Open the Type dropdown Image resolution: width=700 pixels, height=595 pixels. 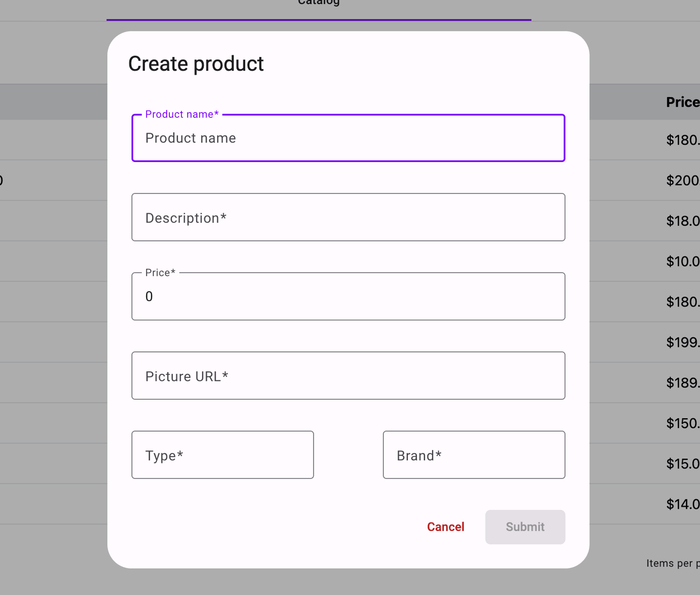(223, 455)
